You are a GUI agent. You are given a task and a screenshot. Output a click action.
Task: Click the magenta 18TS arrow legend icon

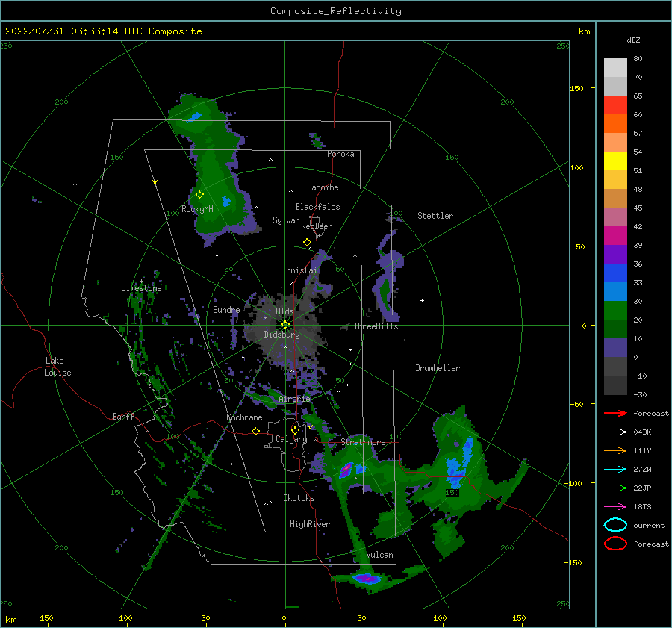click(x=615, y=507)
